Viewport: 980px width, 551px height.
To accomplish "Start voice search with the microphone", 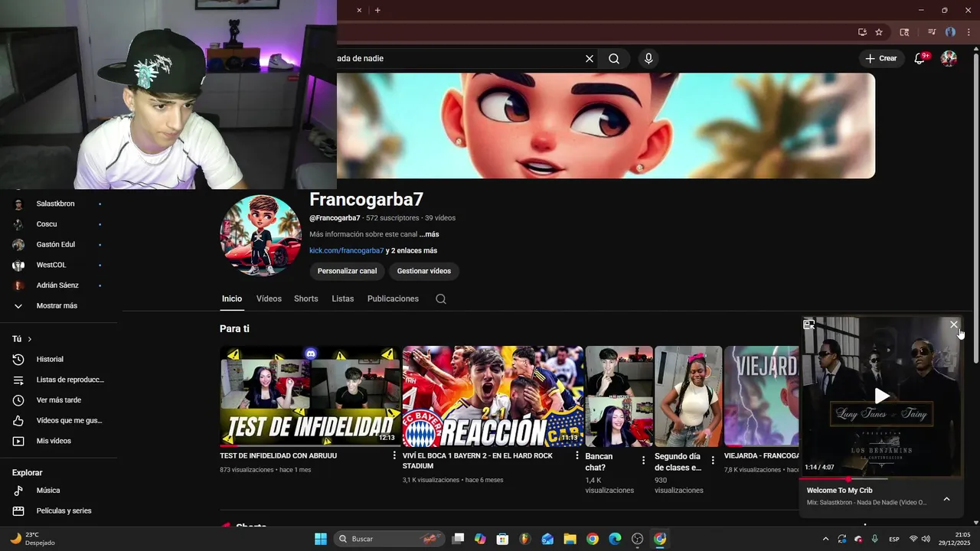I will 648,58.
